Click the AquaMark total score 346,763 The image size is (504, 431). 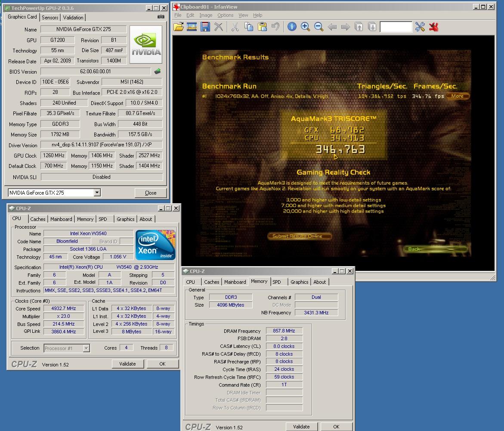point(340,149)
